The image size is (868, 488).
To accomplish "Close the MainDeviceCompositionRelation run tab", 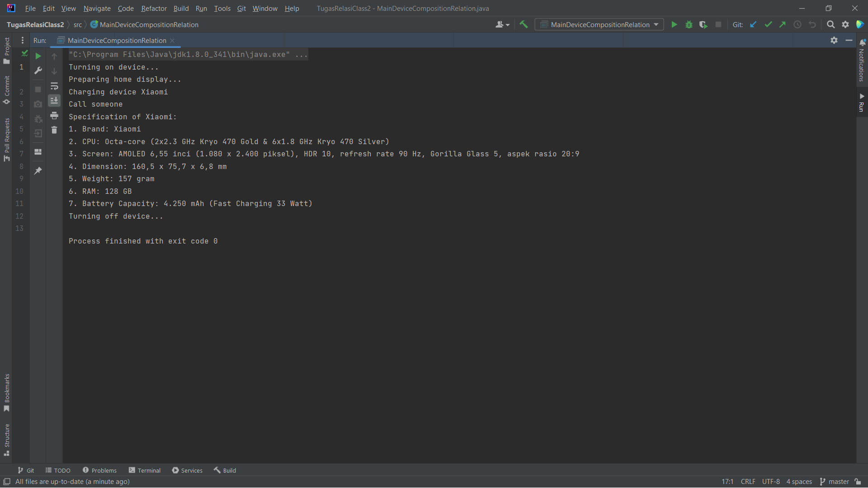I will [172, 41].
